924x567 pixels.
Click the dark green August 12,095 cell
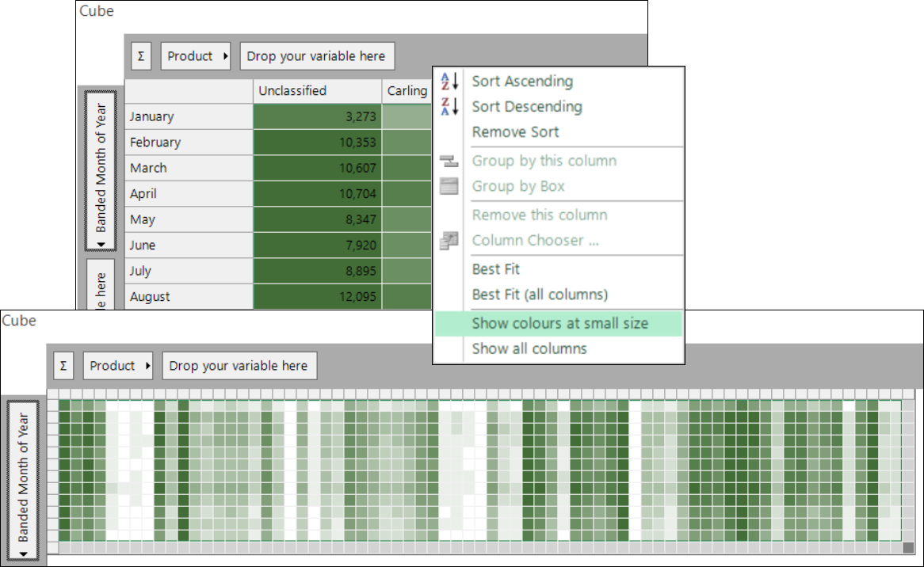318,297
